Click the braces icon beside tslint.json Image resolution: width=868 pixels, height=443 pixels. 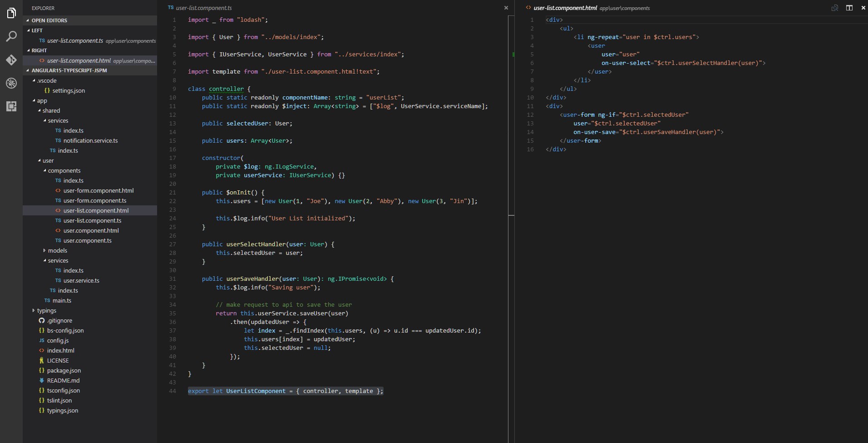42,400
